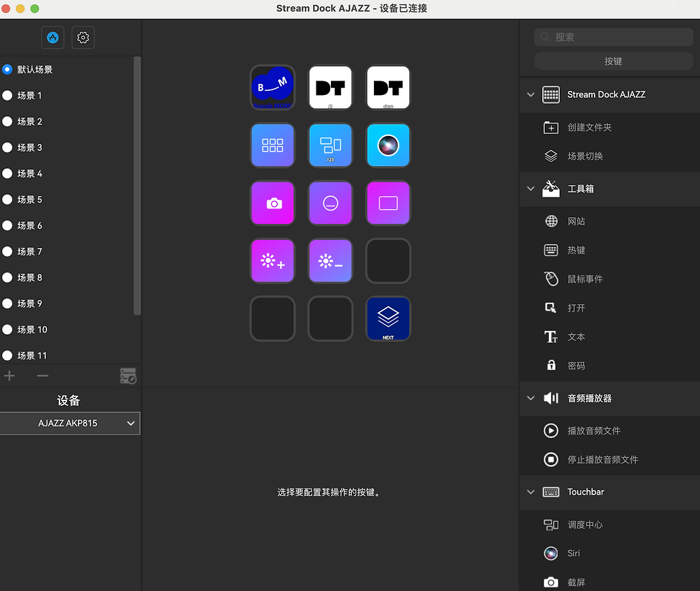The height and width of the screenshot is (591, 700).
Task: Collapse the Stream Dock AJAZZ section
Action: click(x=530, y=94)
